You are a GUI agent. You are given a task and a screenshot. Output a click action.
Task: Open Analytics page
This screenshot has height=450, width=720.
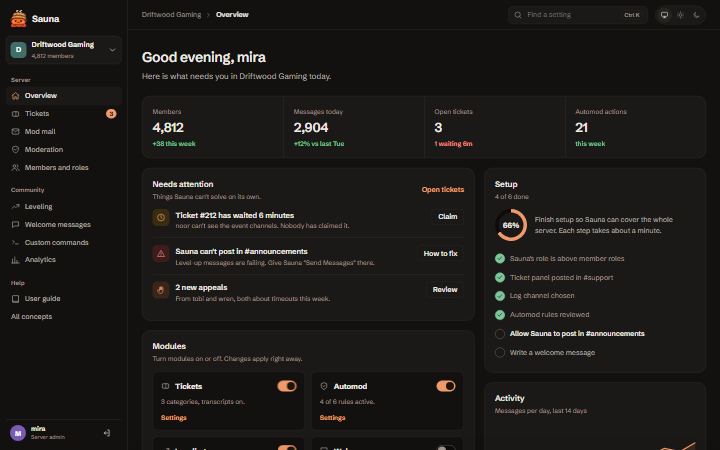64,260
